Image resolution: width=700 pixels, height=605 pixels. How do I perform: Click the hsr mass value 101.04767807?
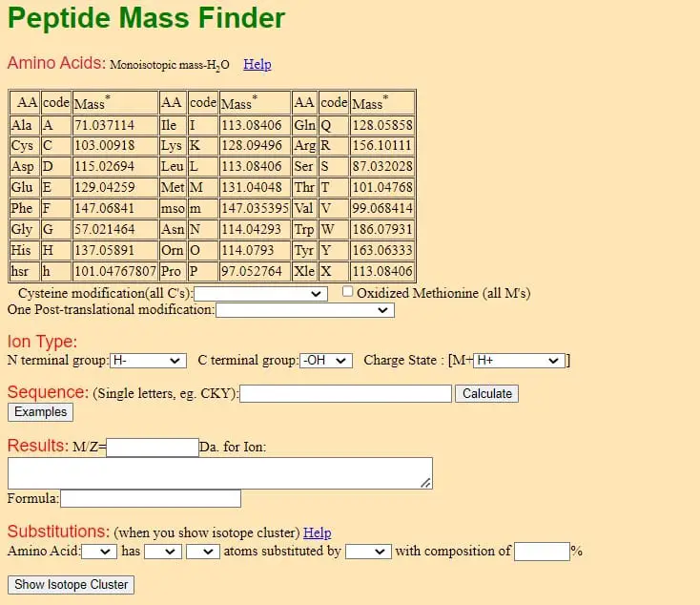tap(115, 272)
